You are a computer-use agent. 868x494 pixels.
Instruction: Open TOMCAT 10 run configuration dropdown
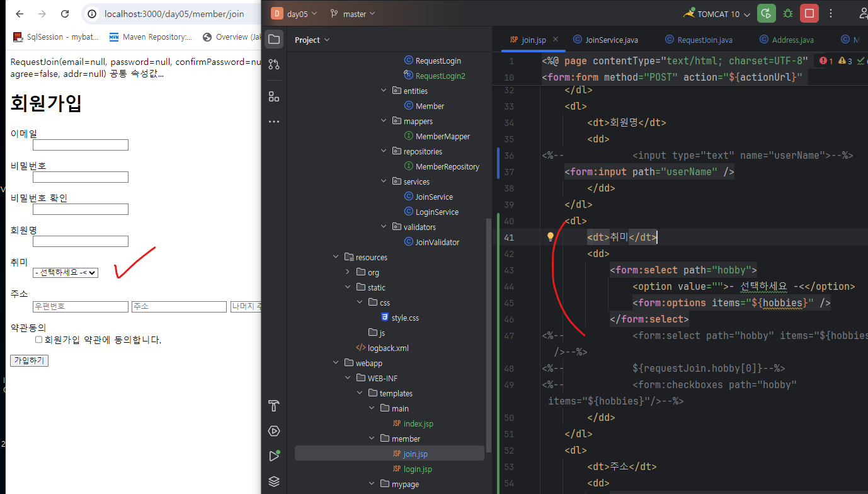[716, 14]
